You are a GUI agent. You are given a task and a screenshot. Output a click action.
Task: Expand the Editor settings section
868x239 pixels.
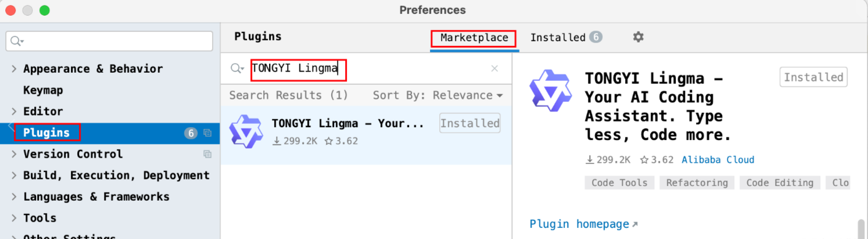14,111
